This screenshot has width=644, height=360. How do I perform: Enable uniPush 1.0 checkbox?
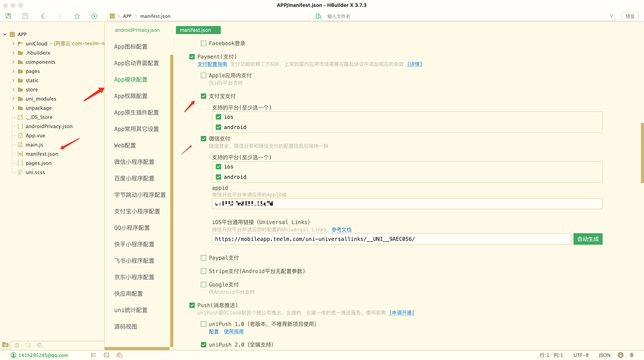click(204, 324)
